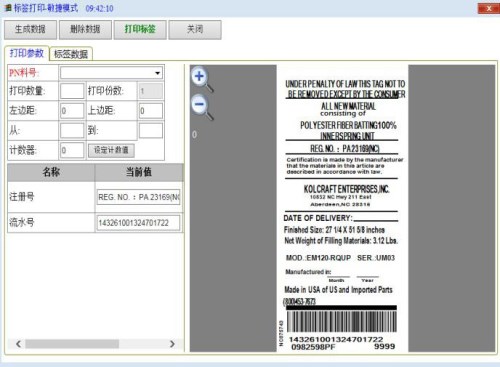Screen dimensions: 500x367
Task: Click the 设定计数值 button
Action: 111,150
